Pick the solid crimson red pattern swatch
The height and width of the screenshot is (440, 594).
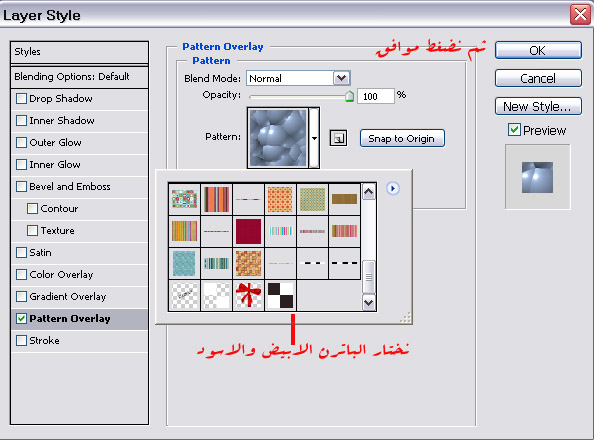(x=248, y=231)
